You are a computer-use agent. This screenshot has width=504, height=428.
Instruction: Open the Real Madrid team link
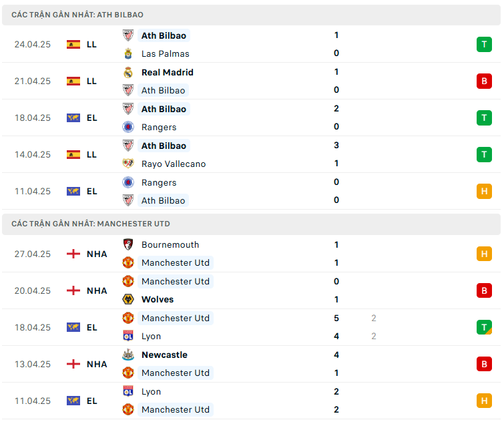coord(167,72)
